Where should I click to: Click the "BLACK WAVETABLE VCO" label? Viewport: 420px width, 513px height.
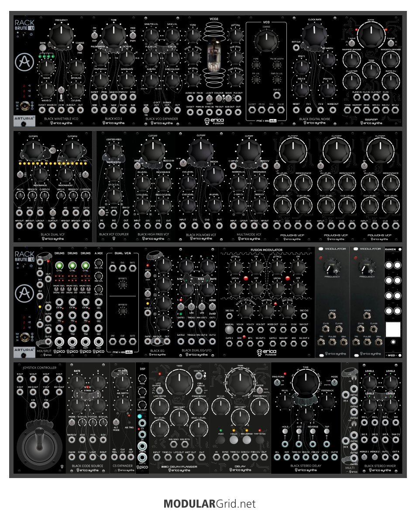click(61, 119)
